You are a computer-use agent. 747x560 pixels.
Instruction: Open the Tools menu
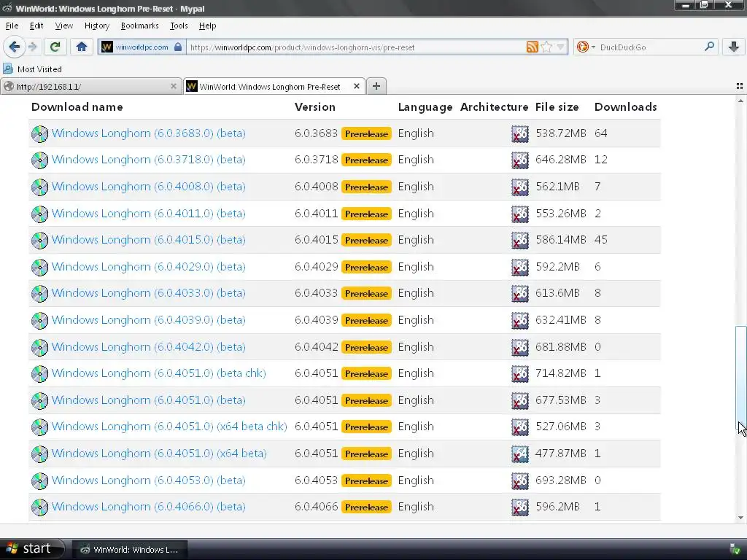pos(179,26)
